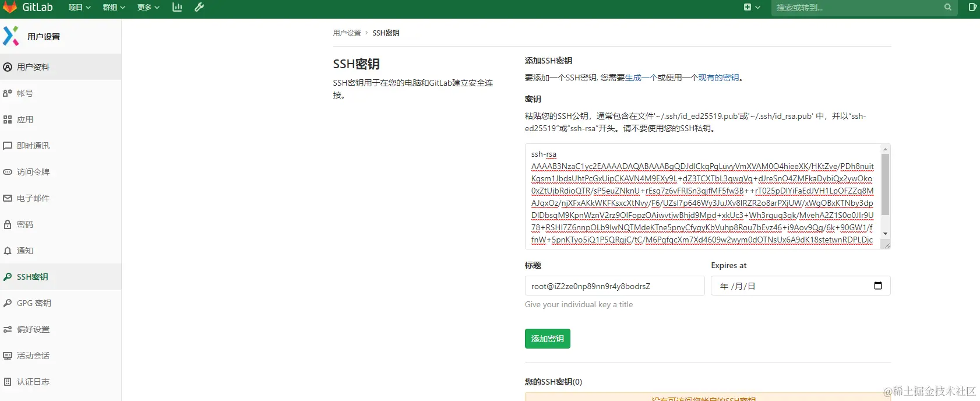Click the search magnifier icon

pyautogui.click(x=948, y=8)
